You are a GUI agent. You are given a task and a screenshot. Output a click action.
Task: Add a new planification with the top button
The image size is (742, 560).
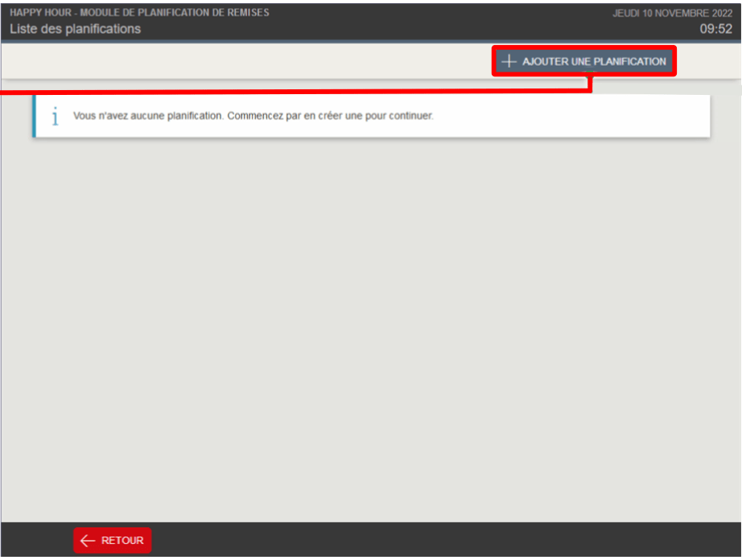click(x=584, y=61)
